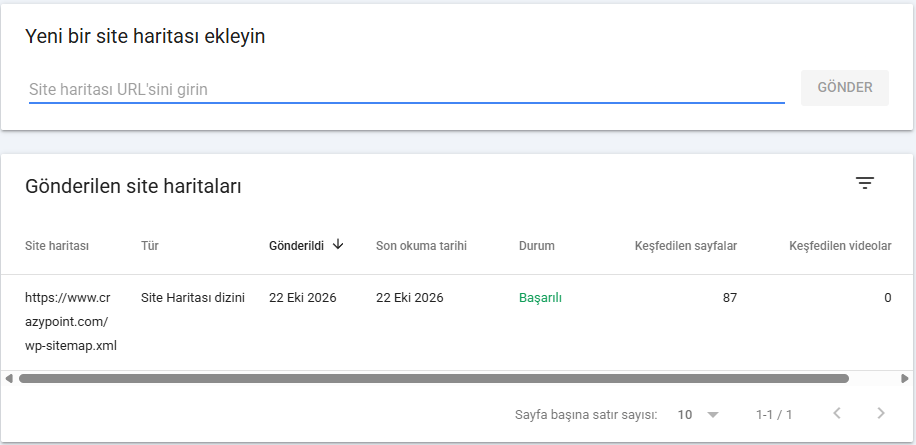Screen dimensions: 916x445
Task: Click the horizontal scrollbar left arrow
Action: click(x=9, y=378)
